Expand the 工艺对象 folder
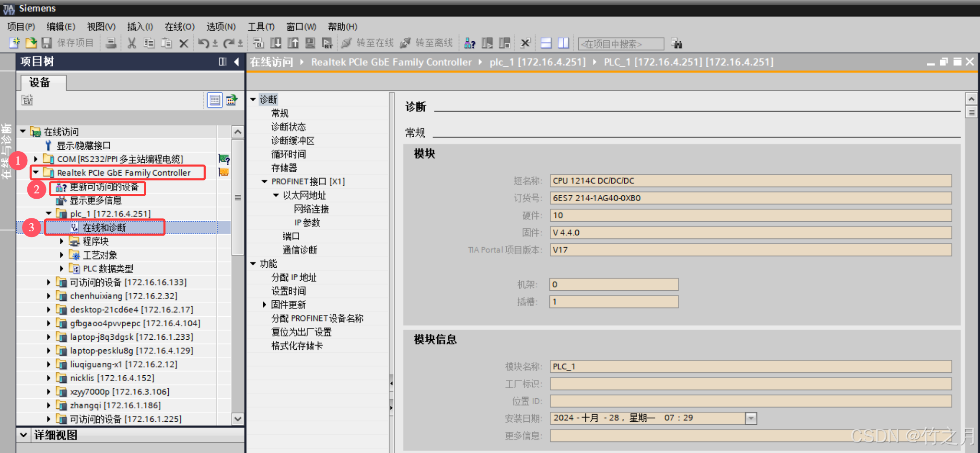The image size is (980, 453). point(61,255)
